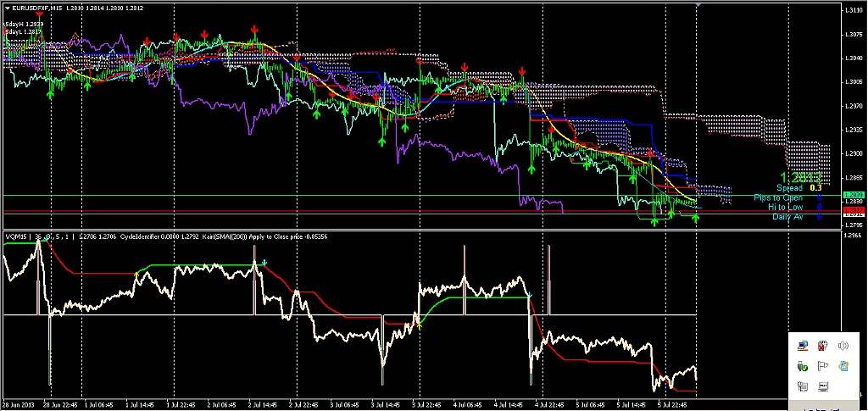Screen dimensions: 868x411
Task: Select the Pips to Open label
Action: click(x=778, y=197)
